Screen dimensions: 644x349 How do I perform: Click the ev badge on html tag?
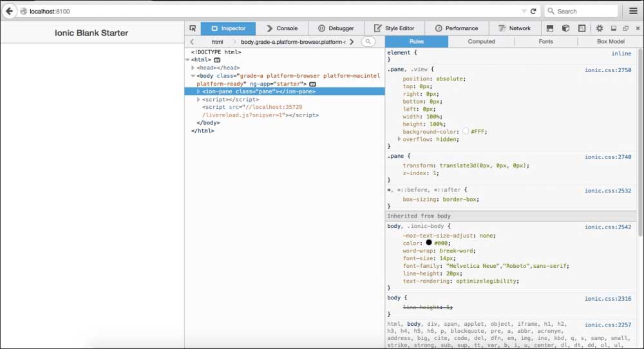click(x=217, y=60)
